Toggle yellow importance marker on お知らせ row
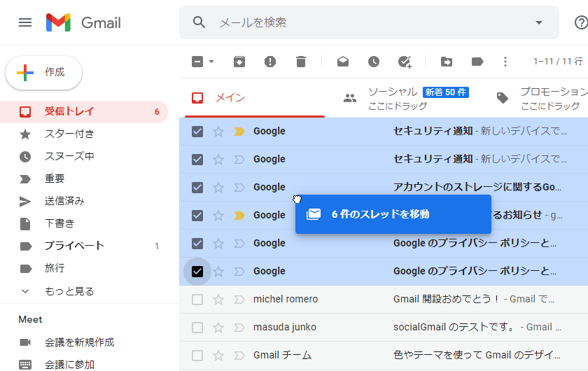Screen dimensions: 588x371 click(239, 216)
